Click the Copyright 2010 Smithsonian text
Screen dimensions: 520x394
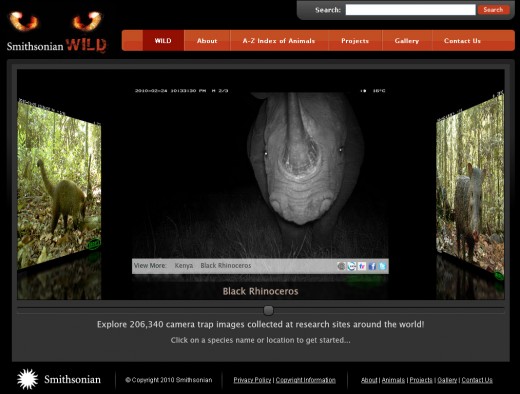pos(169,380)
